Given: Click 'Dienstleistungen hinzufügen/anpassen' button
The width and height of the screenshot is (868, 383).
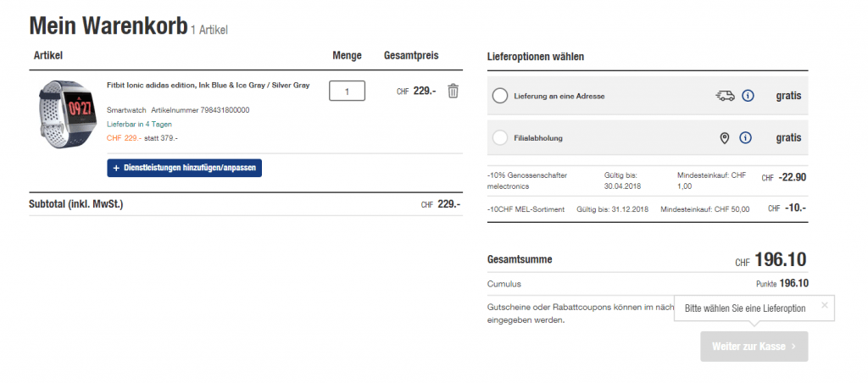Looking at the screenshot, I should pos(185,168).
